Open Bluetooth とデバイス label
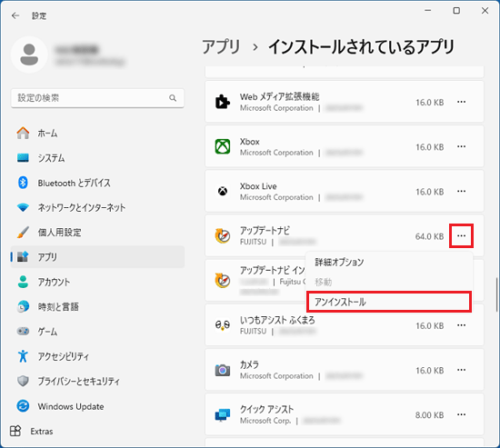Viewport: 500px width, 448px height. click(x=74, y=183)
